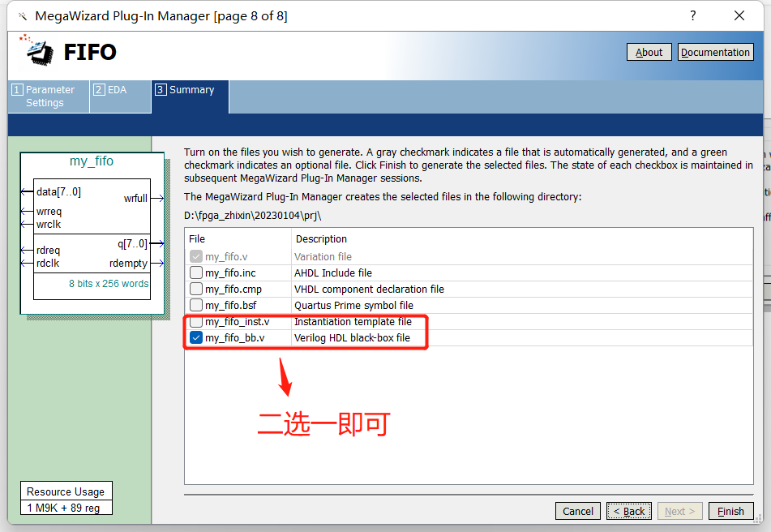Viewport: 771px width, 532px height.
Task: Uncheck the my_fifo_bb.v black-box file
Action: [x=195, y=338]
